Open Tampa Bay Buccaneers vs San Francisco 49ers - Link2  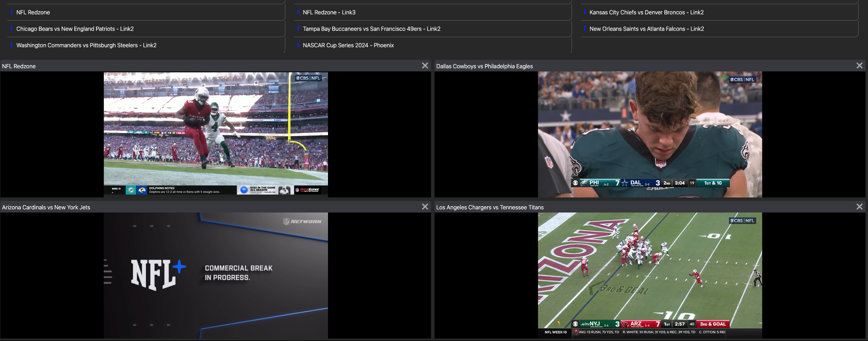click(371, 29)
